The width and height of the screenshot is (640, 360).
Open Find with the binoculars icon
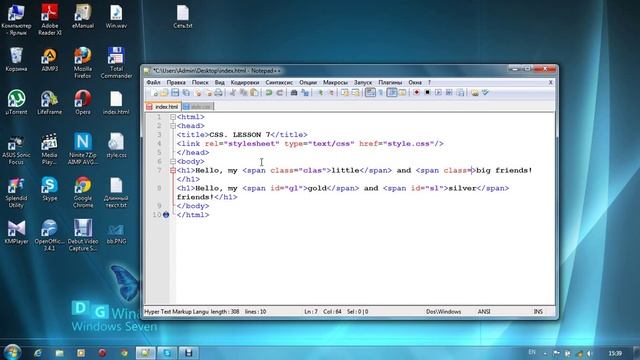[x=294, y=93]
